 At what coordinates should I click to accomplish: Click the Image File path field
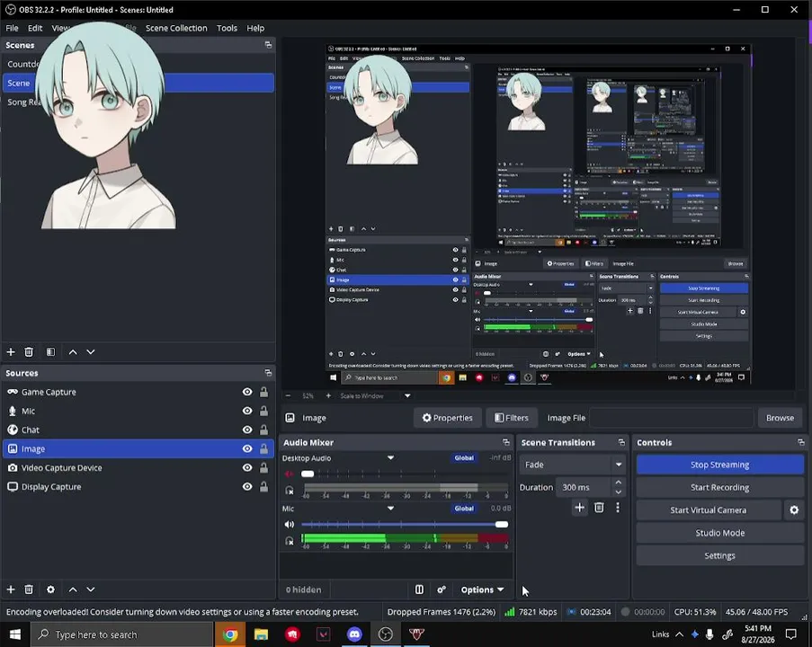(x=671, y=418)
